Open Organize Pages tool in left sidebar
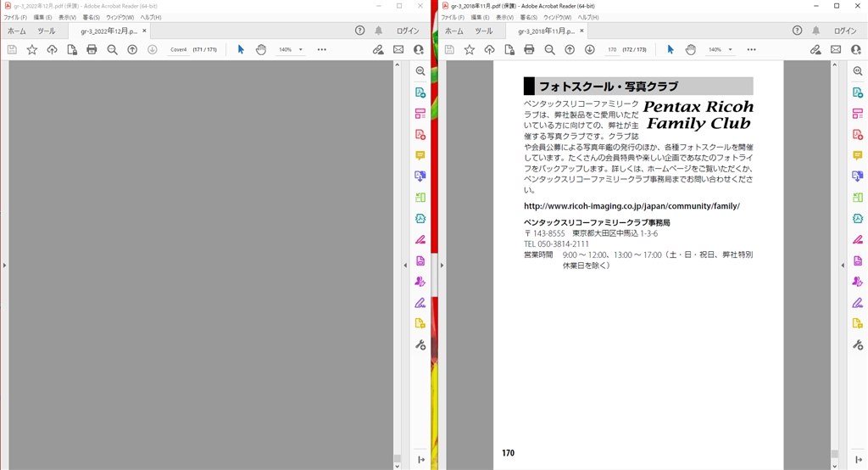 (x=420, y=198)
